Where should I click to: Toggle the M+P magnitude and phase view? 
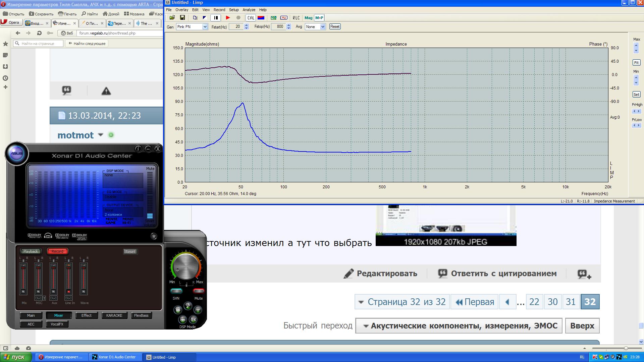tap(319, 18)
